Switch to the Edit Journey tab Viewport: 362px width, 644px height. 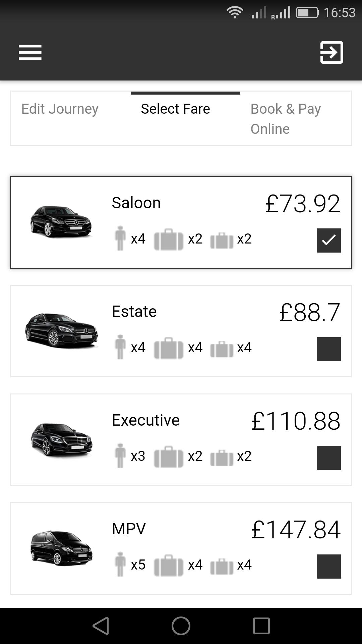pos(60,109)
